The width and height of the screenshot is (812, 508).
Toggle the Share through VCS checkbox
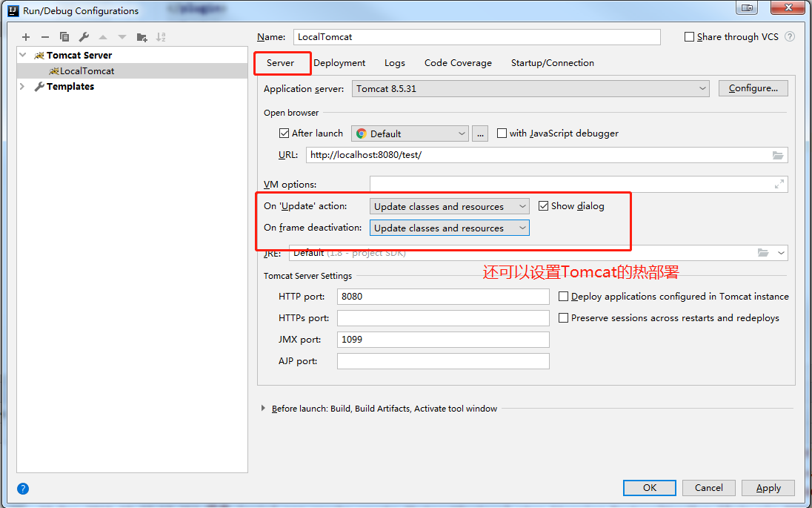[689, 37]
